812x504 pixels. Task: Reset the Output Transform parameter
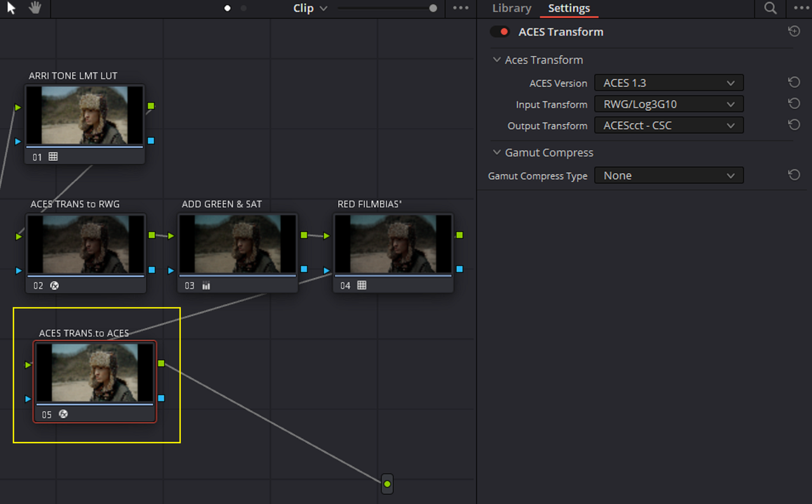(x=794, y=125)
